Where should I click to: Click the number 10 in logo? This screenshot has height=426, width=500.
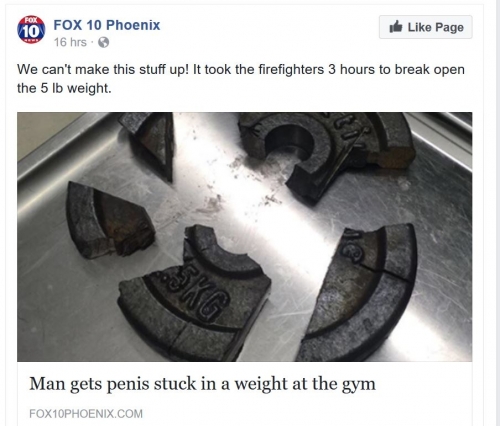31,32
